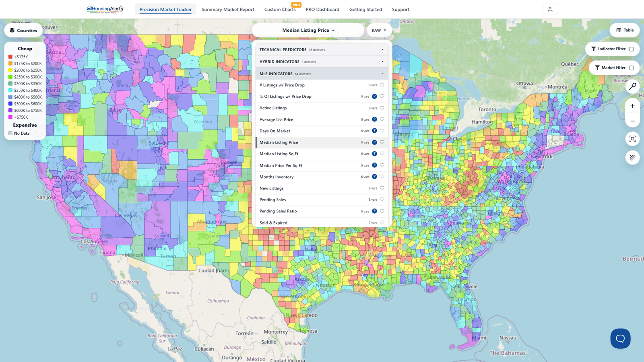This screenshot has height=362, width=644.
Task: Select Pending Sales indicator
Action: coord(322,200)
